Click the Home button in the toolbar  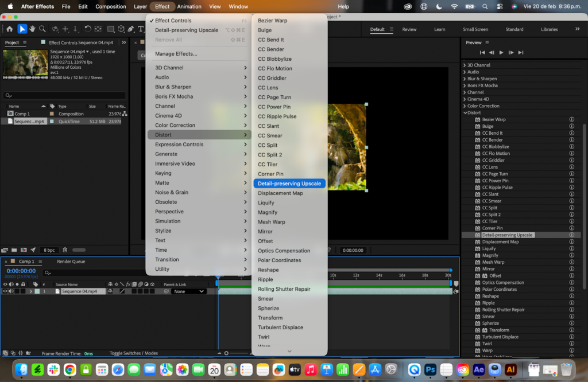pos(9,29)
